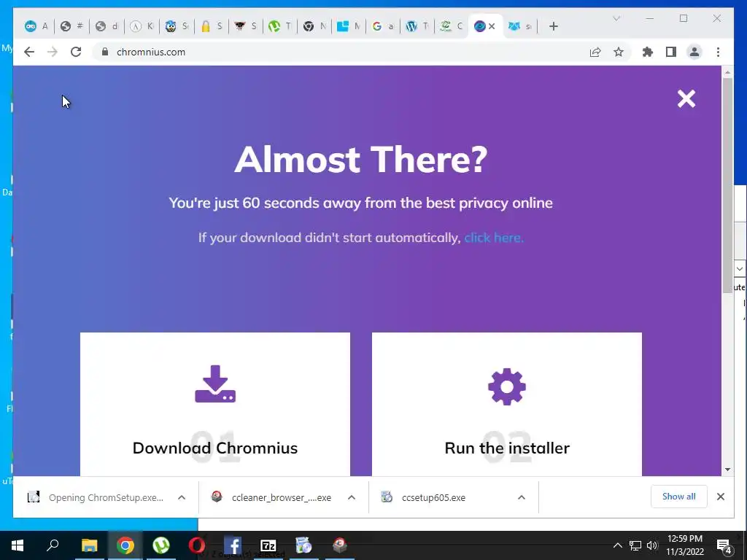Viewport: 747px width, 560px height.
Task: Click the page vertical scrollbar thumb
Action: [x=727, y=184]
